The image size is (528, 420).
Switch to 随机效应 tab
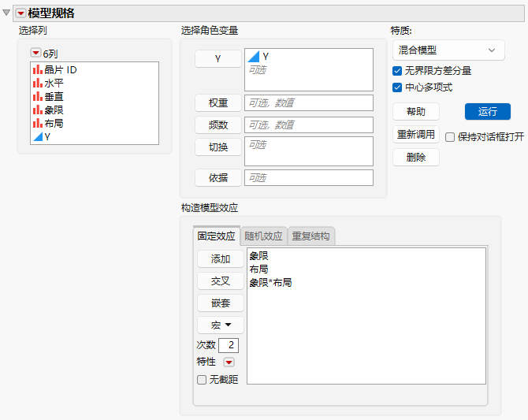click(263, 236)
